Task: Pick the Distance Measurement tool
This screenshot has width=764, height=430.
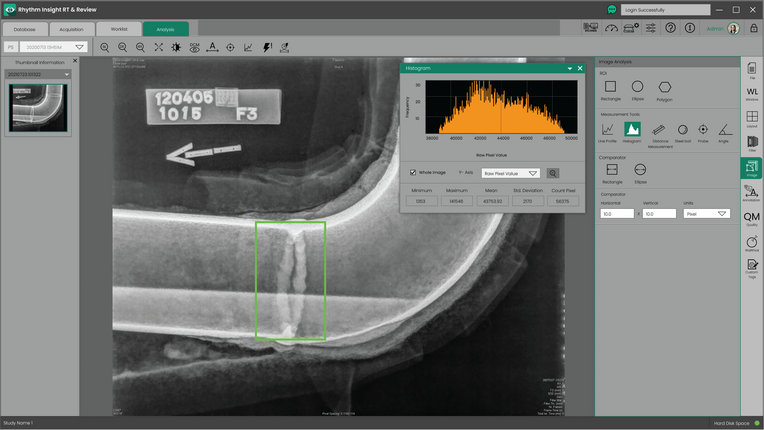Action: pos(660,135)
